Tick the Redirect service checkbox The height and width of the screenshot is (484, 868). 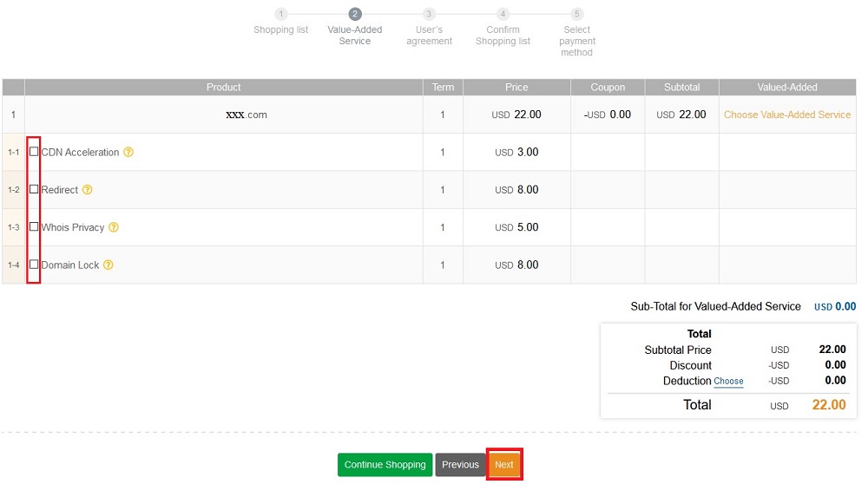(x=34, y=189)
